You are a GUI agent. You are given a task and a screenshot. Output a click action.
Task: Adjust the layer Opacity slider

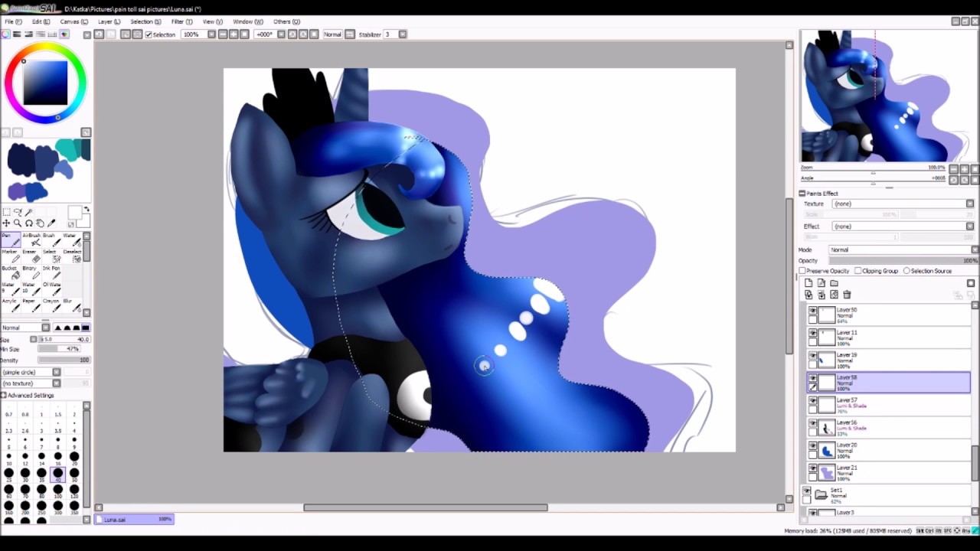coord(904,261)
